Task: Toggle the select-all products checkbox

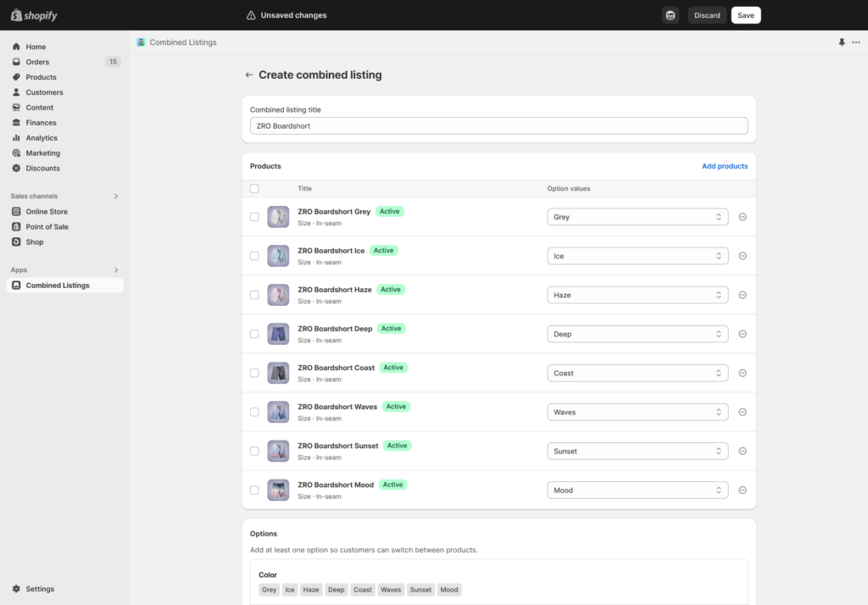Action: tap(254, 189)
